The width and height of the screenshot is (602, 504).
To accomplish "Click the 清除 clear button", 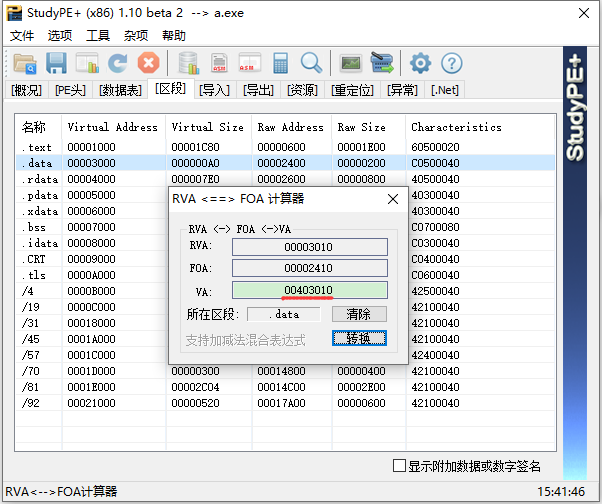I will [x=359, y=314].
